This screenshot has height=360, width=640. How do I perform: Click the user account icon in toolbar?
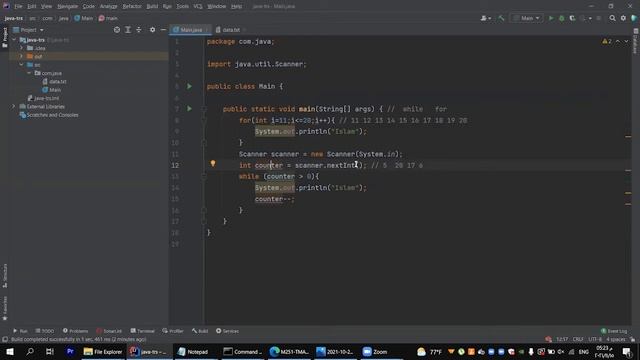coord(485,18)
